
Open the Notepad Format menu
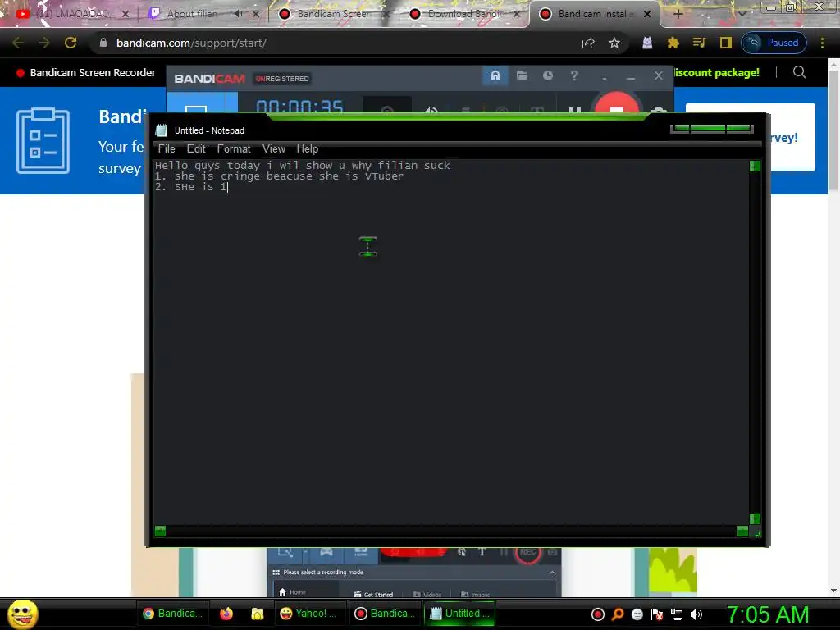[x=234, y=149]
